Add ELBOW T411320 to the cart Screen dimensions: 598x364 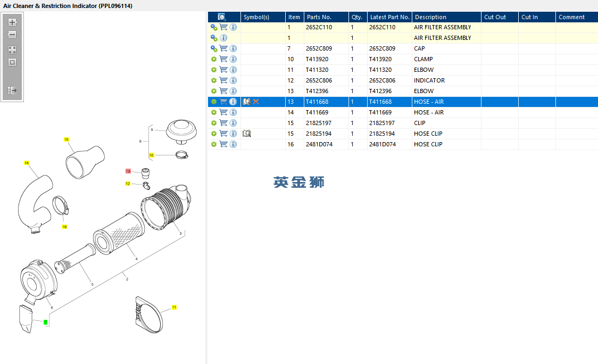point(223,70)
